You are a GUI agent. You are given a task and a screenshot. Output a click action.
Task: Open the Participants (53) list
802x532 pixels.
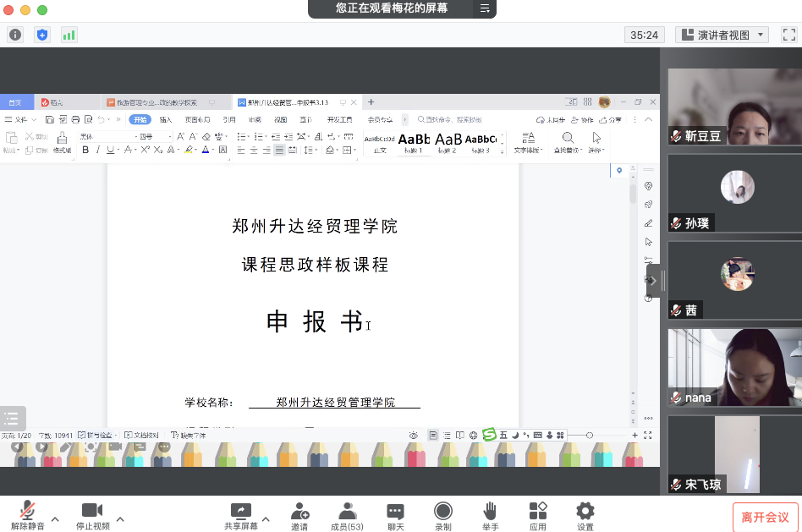pyautogui.click(x=347, y=511)
